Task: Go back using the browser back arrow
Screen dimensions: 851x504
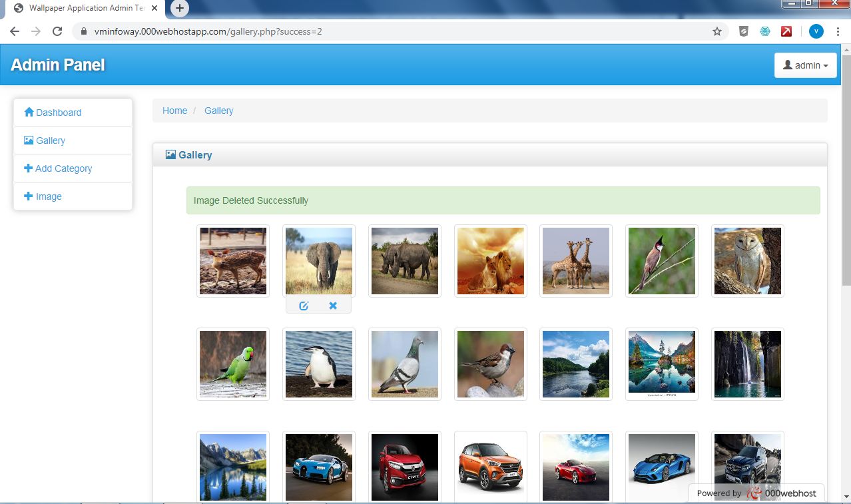Action: point(15,31)
